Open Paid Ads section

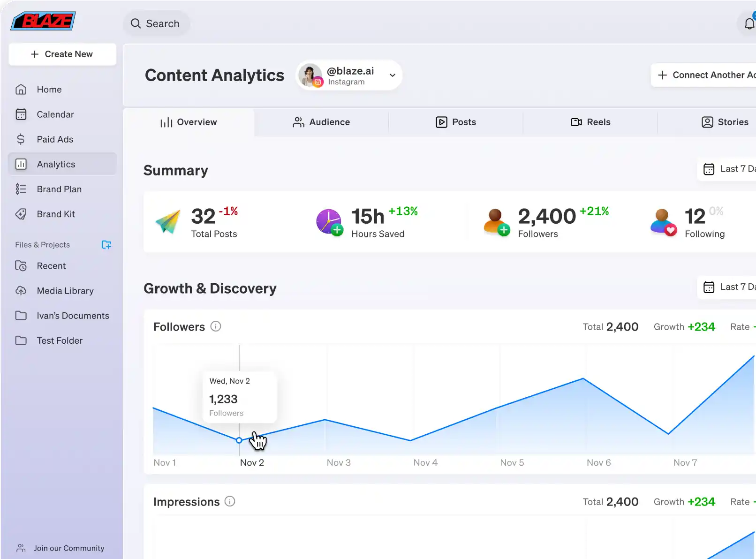coord(62,139)
